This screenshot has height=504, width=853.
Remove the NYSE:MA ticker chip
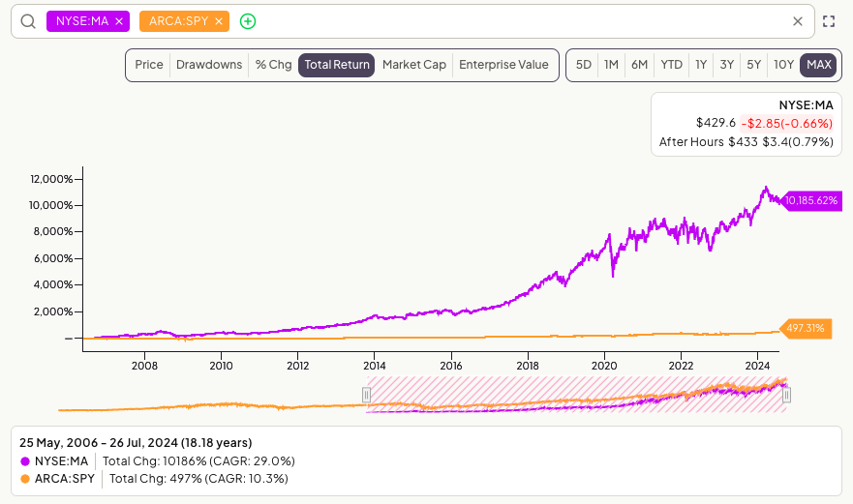pos(119,21)
